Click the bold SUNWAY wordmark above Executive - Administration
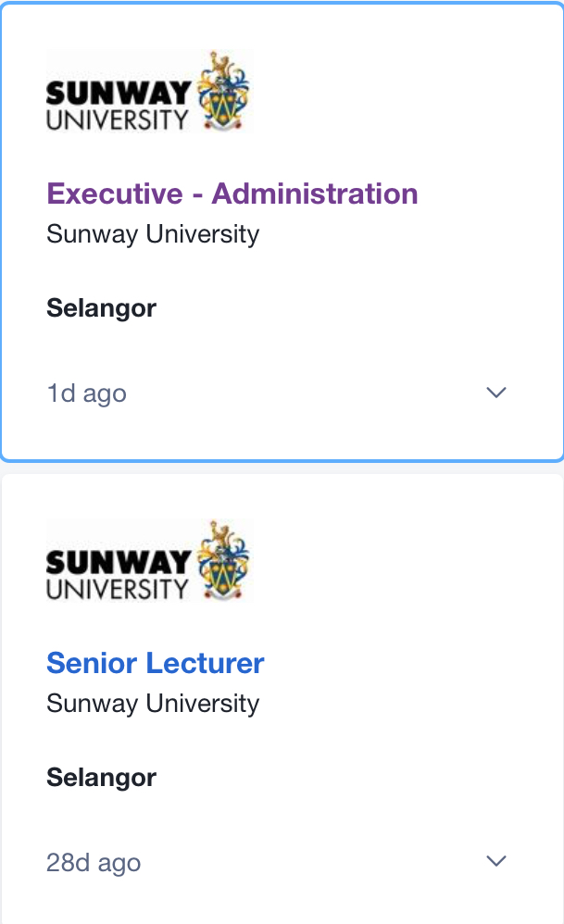This screenshot has width=564, height=924. (x=118, y=94)
